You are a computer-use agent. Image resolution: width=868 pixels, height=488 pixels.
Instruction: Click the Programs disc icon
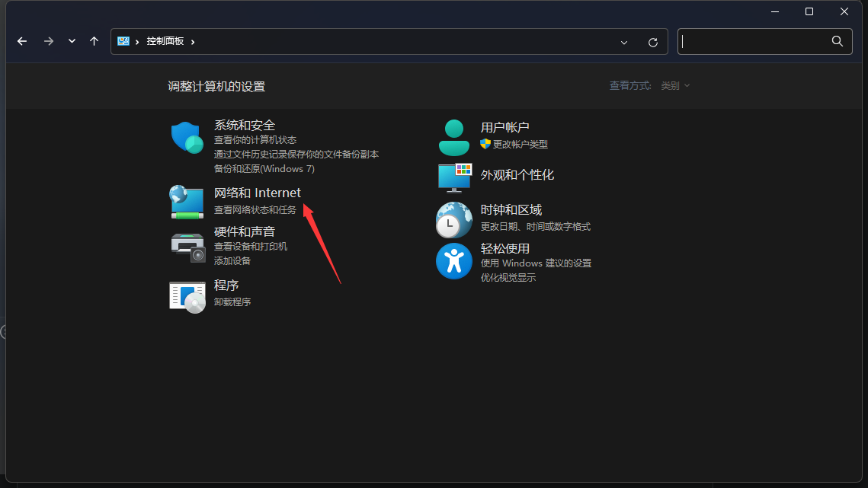(x=187, y=297)
